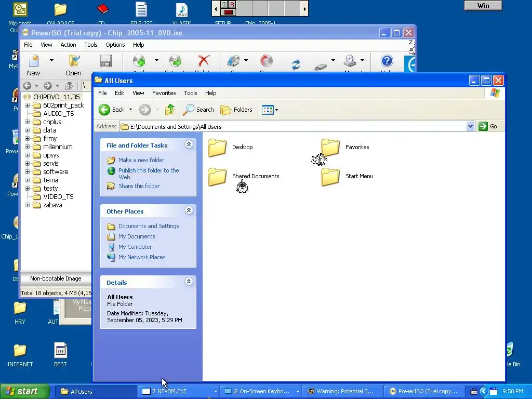This screenshot has width=532, height=399.
Task: Open My Computer from Other Places
Action: tap(135, 247)
